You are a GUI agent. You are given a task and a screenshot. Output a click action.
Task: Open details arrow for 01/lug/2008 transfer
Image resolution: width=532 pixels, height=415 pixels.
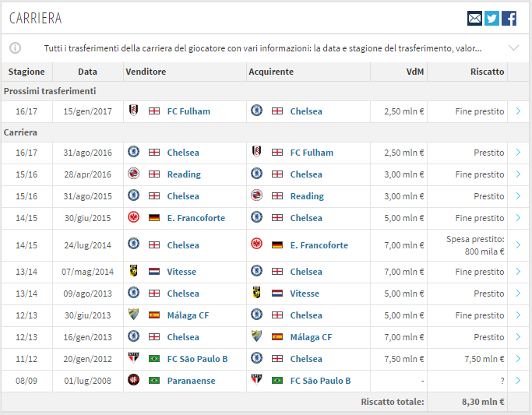coord(518,381)
